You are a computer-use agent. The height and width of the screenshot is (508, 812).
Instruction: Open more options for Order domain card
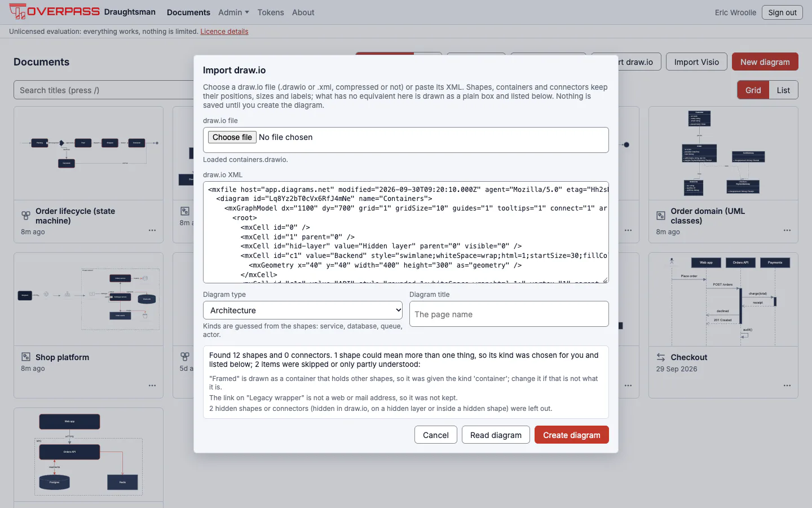click(x=787, y=230)
